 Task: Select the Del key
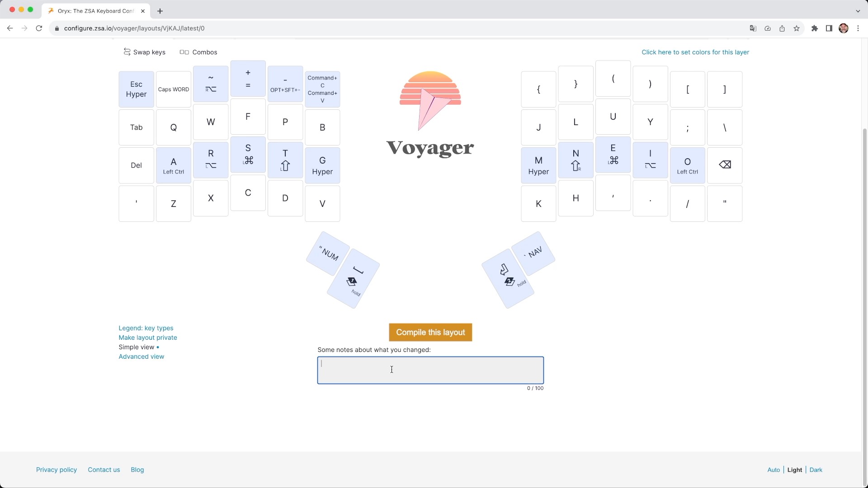136,165
